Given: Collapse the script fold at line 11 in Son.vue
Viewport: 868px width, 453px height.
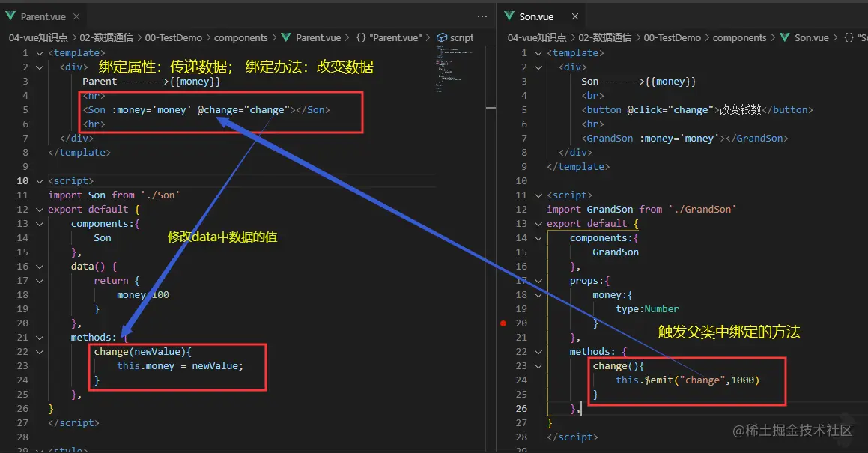Looking at the screenshot, I should [538, 195].
